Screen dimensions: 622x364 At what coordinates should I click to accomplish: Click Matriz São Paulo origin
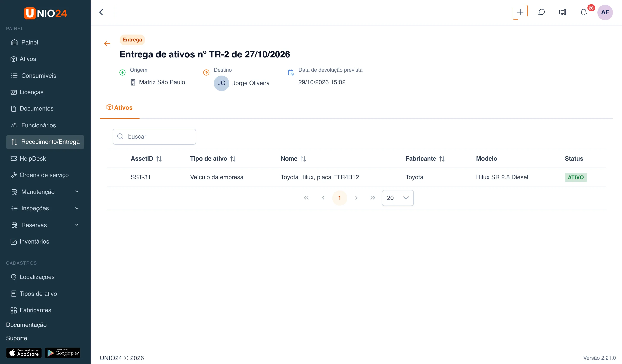pyautogui.click(x=158, y=82)
